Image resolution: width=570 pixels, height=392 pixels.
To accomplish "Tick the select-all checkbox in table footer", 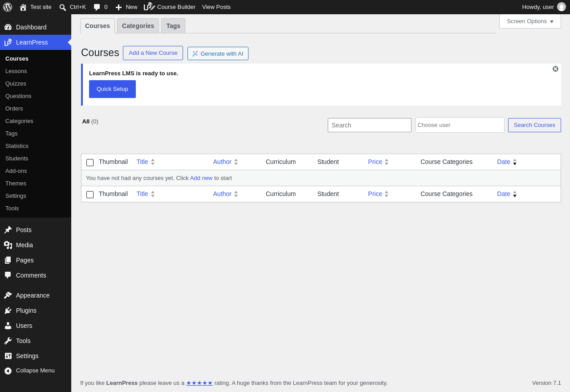I will tap(90, 195).
